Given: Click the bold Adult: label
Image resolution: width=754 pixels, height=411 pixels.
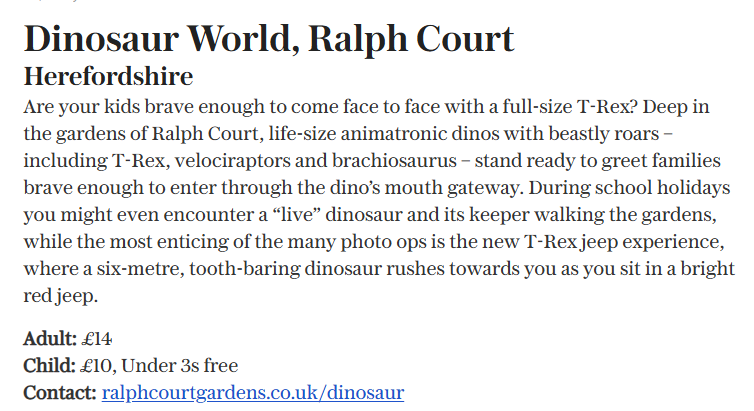Looking at the screenshot, I should pos(50,339).
